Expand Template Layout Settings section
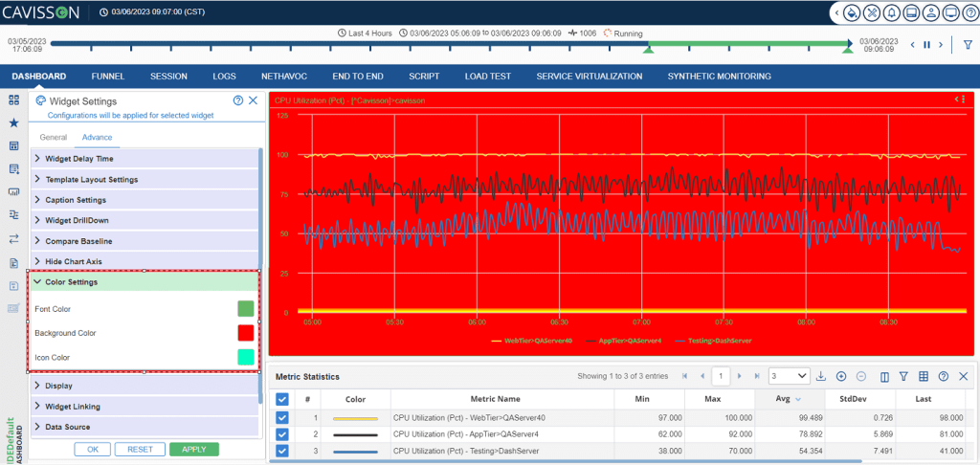The image size is (980, 465). [145, 179]
